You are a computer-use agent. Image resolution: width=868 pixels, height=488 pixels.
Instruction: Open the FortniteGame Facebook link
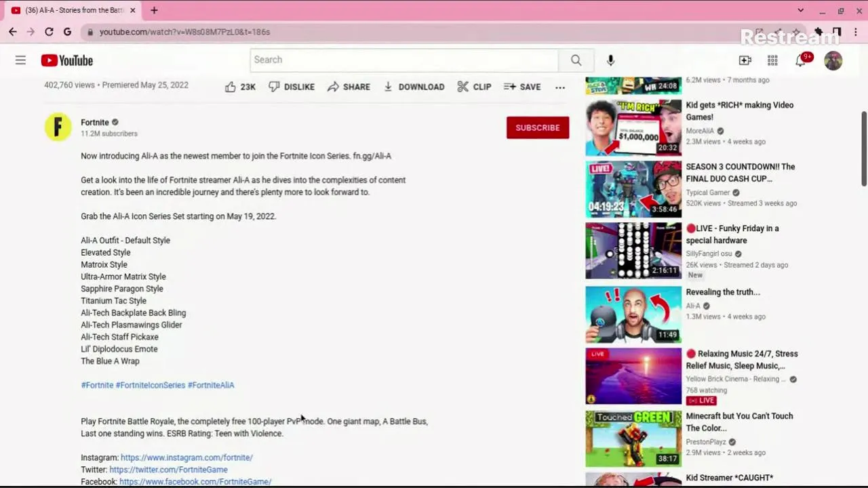(195, 482)
